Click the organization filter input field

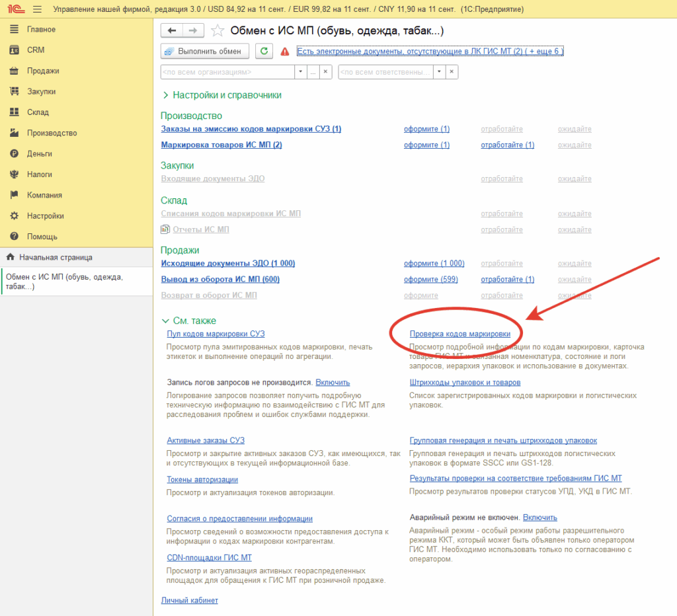pyautogui.click(x=227, y=71)
